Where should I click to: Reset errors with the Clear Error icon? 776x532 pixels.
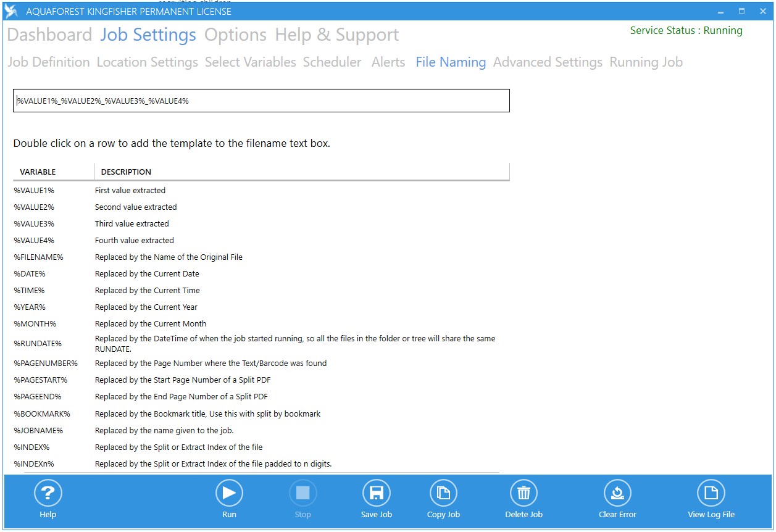point(617,493)
